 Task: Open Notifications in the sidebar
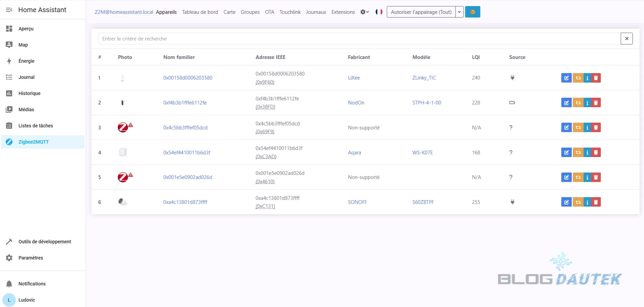click(x=32, y=284)
